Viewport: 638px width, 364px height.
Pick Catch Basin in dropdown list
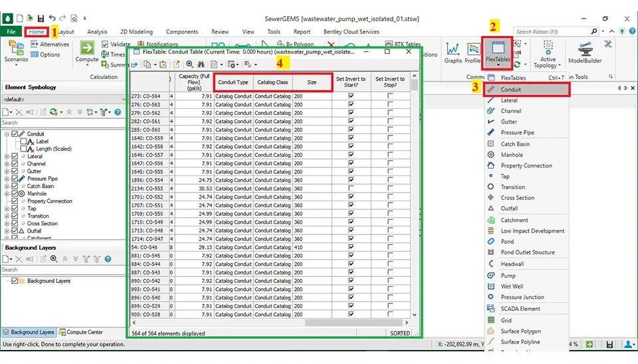coord(515,143)
